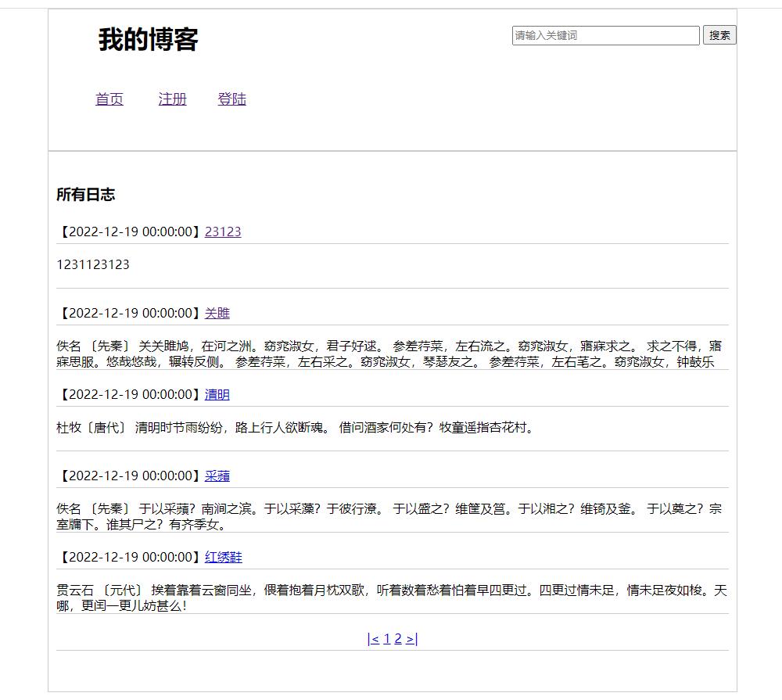
Task: Open the 关雎 post link
Action: (x=217, y=313)
